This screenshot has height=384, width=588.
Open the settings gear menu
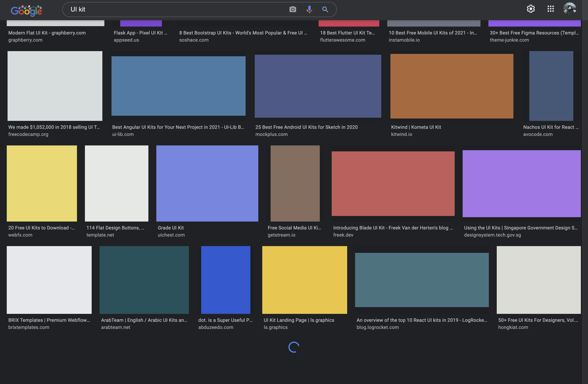530,9
